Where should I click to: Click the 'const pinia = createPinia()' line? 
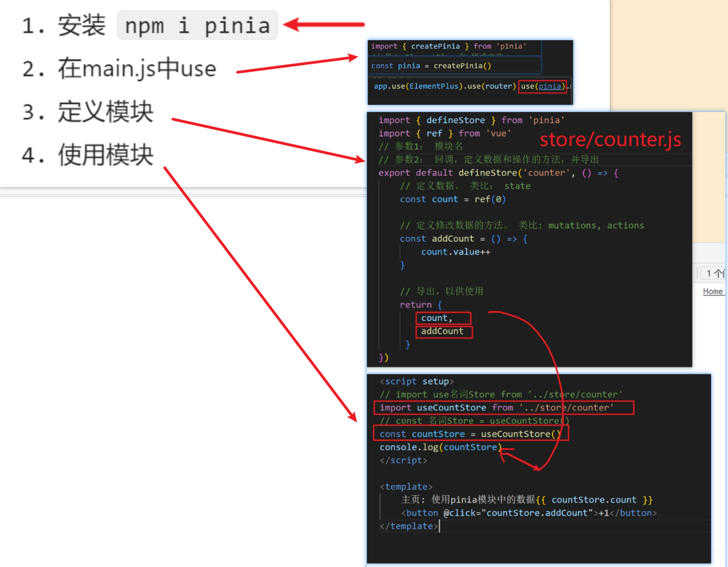point(431,66)
